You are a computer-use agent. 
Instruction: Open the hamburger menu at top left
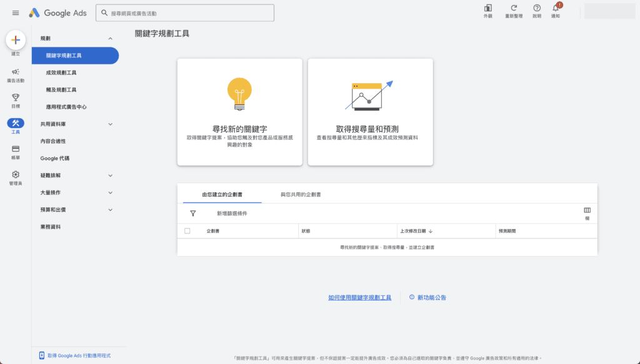(16, 12)
